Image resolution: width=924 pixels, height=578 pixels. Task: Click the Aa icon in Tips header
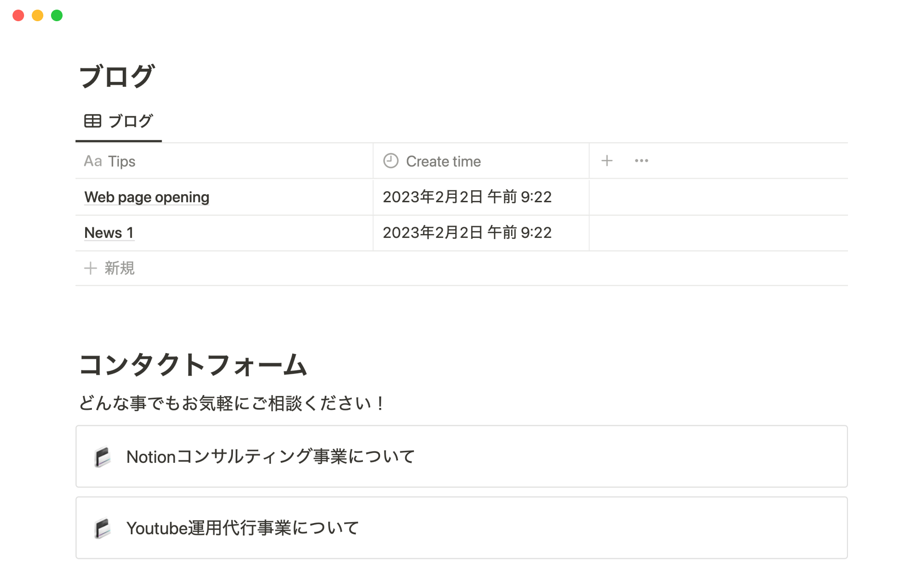[x=93, y=161]
